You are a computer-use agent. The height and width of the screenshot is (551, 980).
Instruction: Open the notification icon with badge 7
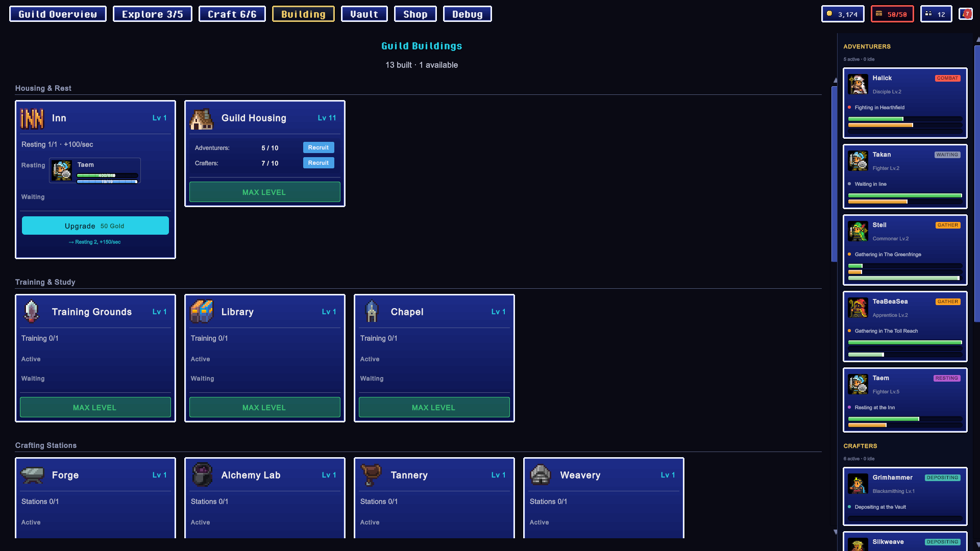965,14
